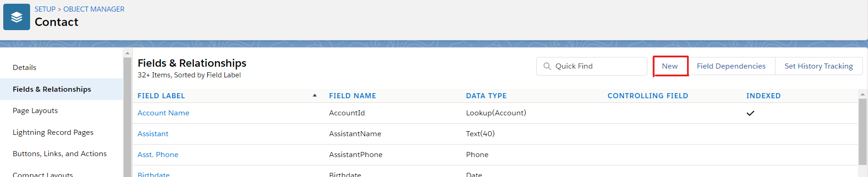Click the Quick Find magnifier icon
The height and width of the screenshot is (177, 868).
click(x=547, y=66)
